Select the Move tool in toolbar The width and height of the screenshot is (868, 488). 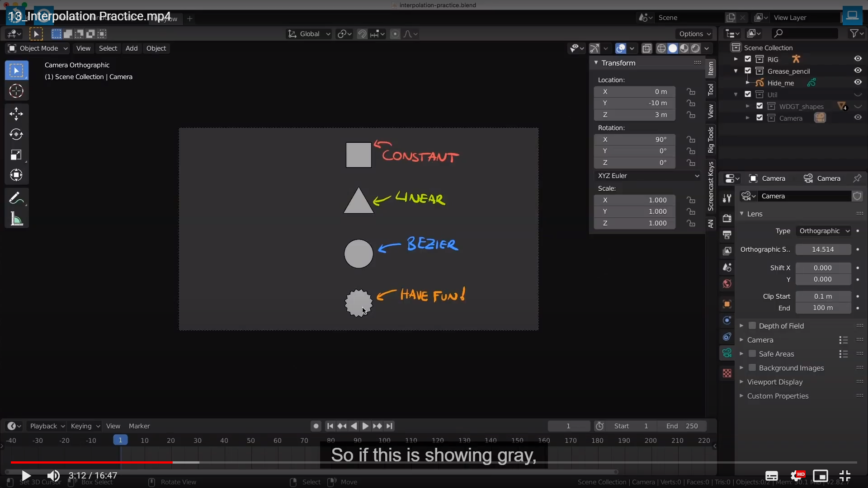click(16, 113)
